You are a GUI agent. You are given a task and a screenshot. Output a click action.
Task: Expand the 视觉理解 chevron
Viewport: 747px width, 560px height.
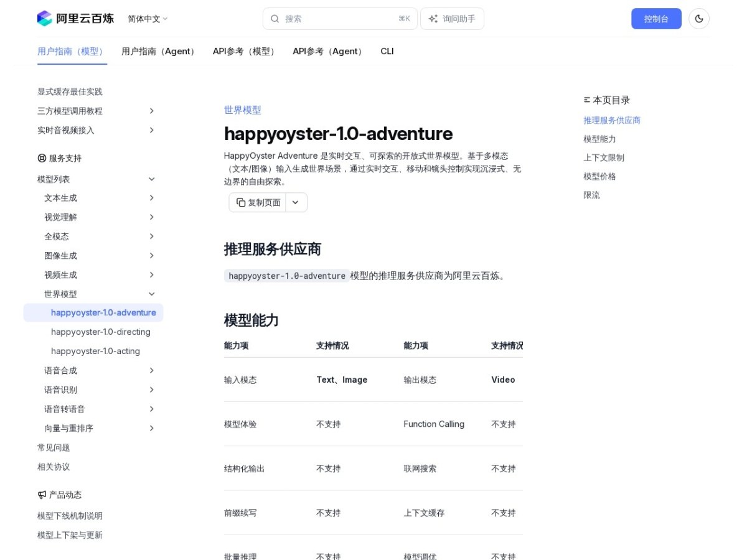[151, 217]
